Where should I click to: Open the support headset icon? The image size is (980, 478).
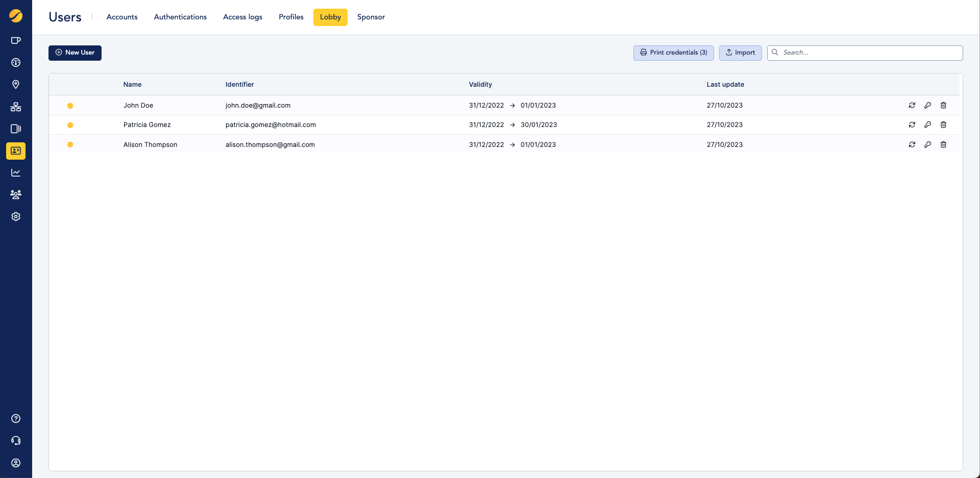[16, 441]
